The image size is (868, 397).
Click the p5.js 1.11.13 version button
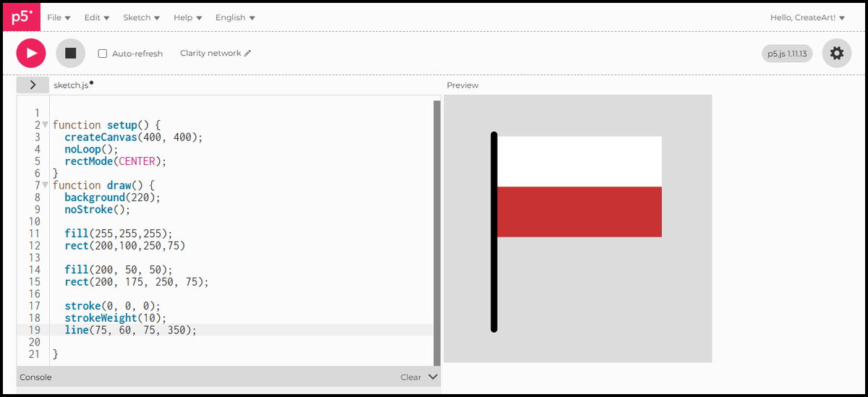787,54
